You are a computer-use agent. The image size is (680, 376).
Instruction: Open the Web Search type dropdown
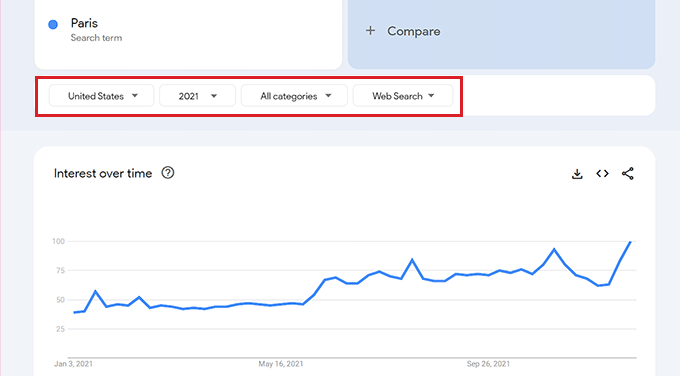(403, 96)
